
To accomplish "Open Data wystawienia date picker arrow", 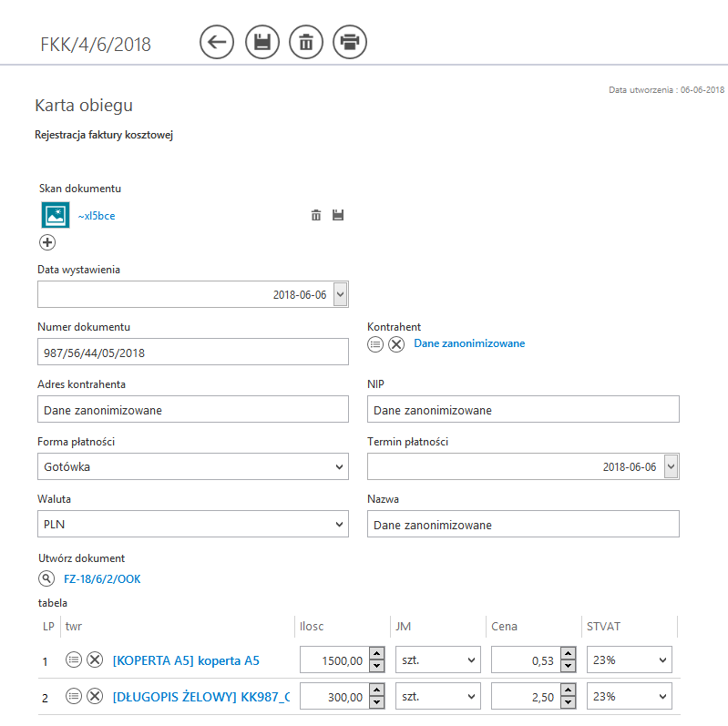I will (x=341, y=294).
